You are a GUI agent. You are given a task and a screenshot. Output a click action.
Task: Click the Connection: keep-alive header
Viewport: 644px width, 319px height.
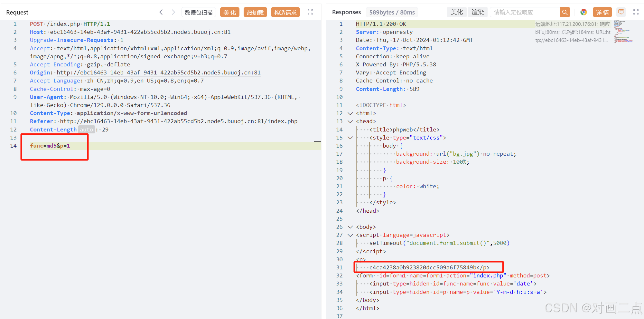pyautogui.click(x=393, y=56)
